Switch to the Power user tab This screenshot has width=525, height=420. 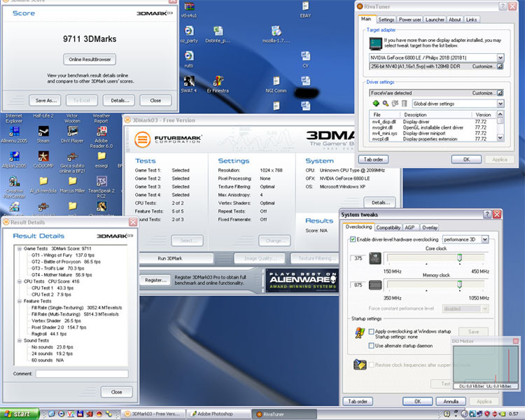[409, 20]
